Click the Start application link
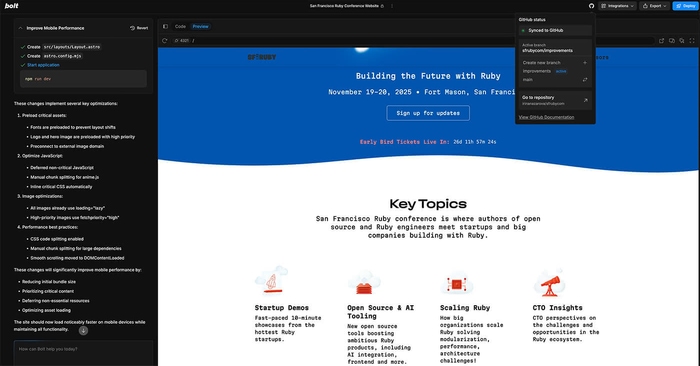This screenshot has height=366, width=700. [43, 65]
